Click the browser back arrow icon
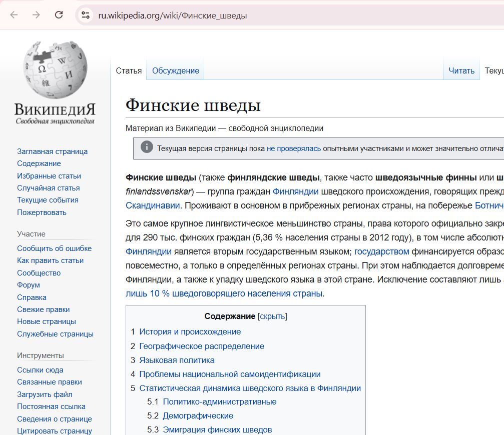Viewport: 504px width, 435px height. pos(14,15)
